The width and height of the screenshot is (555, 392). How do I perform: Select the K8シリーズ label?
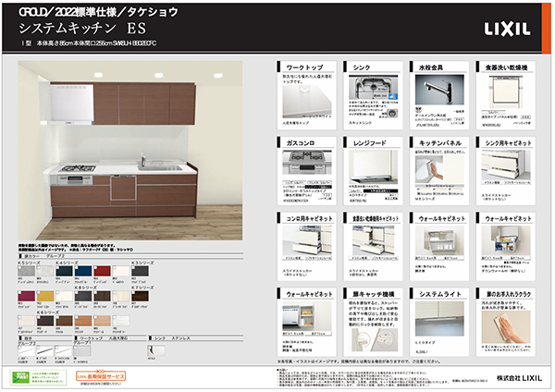click(86, 288)
